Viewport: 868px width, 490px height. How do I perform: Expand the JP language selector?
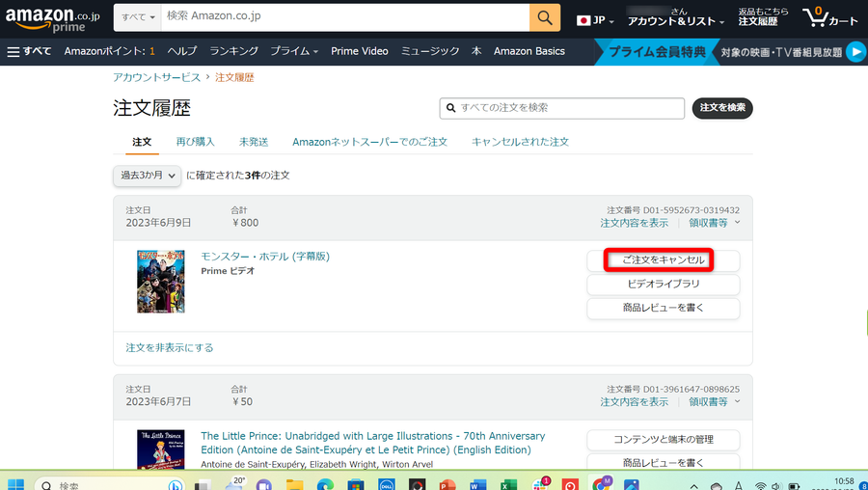pyautogui.click(x=595, y=20)
